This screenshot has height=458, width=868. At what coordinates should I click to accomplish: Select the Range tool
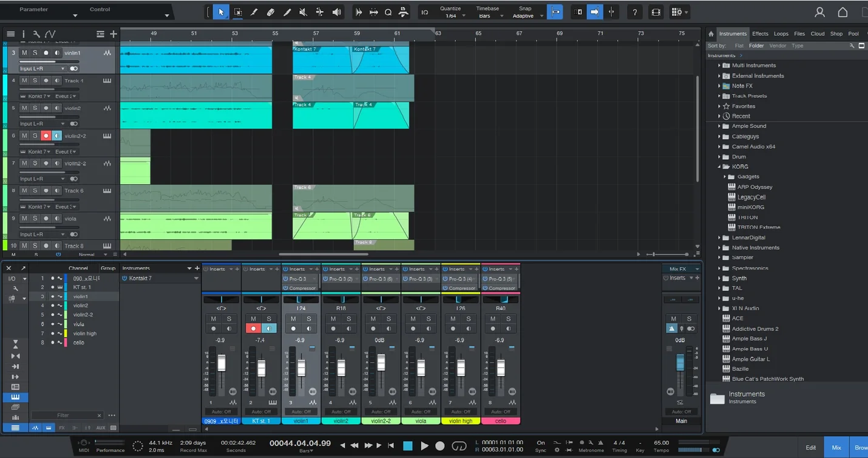[238, 12]
